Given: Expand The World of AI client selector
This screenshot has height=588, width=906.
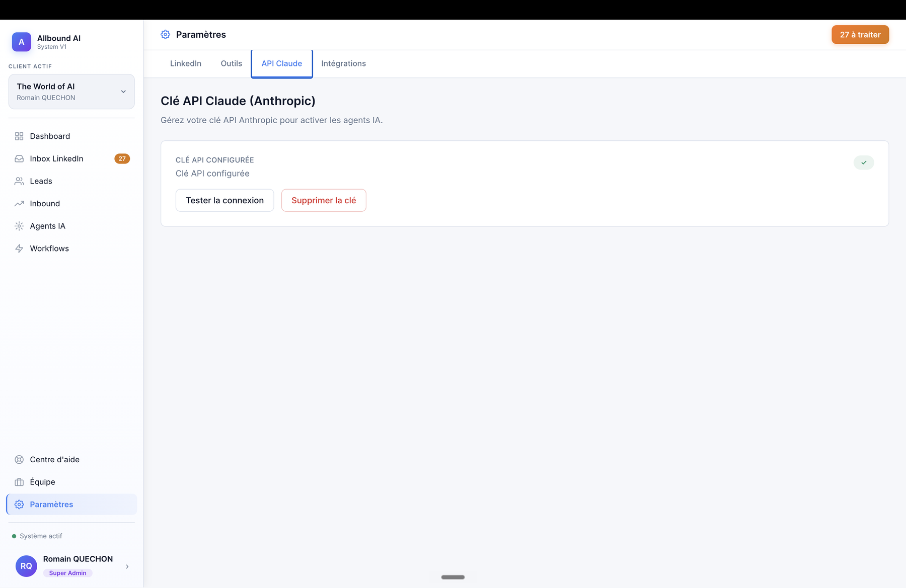Looking at the screenshot, I should tap(71, 92).
